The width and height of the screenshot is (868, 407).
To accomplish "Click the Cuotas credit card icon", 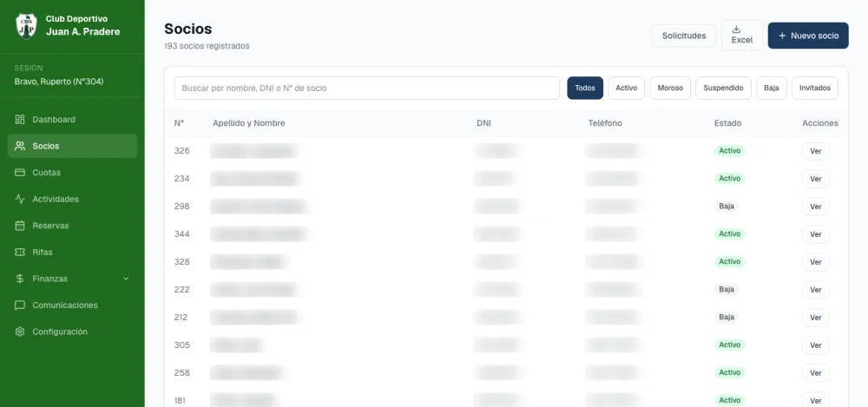I will click(x=20, y=173).
